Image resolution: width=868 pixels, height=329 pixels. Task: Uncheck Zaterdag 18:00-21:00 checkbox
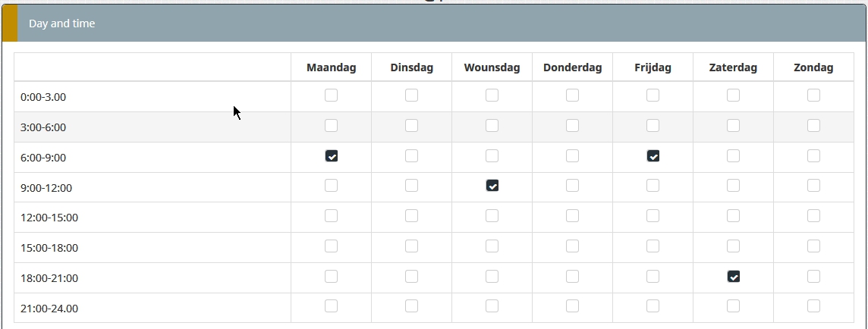(x=734, y=277)
